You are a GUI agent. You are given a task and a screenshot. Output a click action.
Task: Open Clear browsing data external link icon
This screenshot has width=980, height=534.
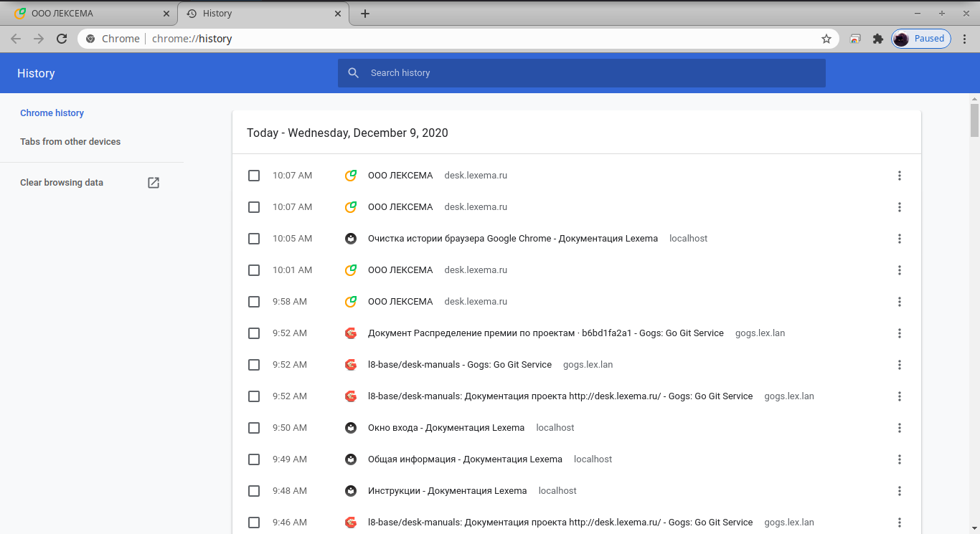pos(154,183)
